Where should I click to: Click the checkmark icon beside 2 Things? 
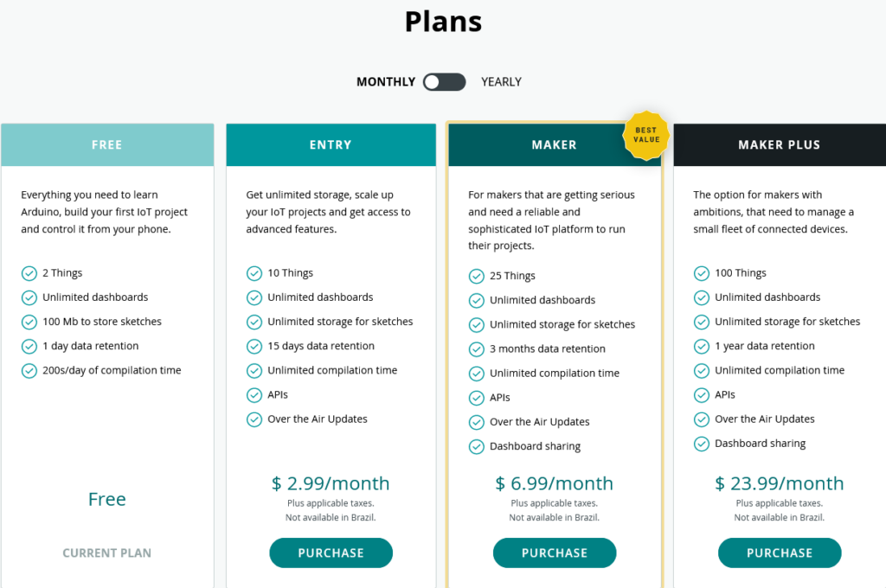[29, 273]
